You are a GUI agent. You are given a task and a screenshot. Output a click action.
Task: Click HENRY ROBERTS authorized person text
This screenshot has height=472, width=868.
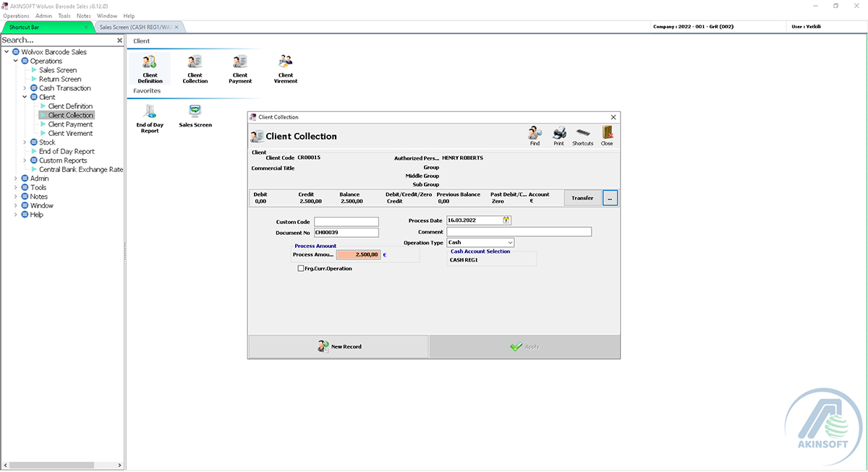point(462,158)
